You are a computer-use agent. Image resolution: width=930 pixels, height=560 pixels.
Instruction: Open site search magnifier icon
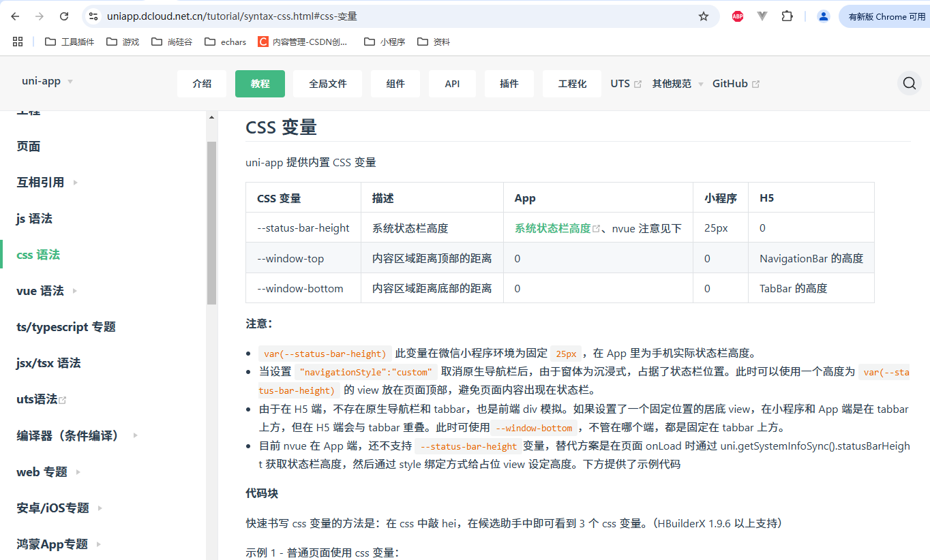pos(910,83)
